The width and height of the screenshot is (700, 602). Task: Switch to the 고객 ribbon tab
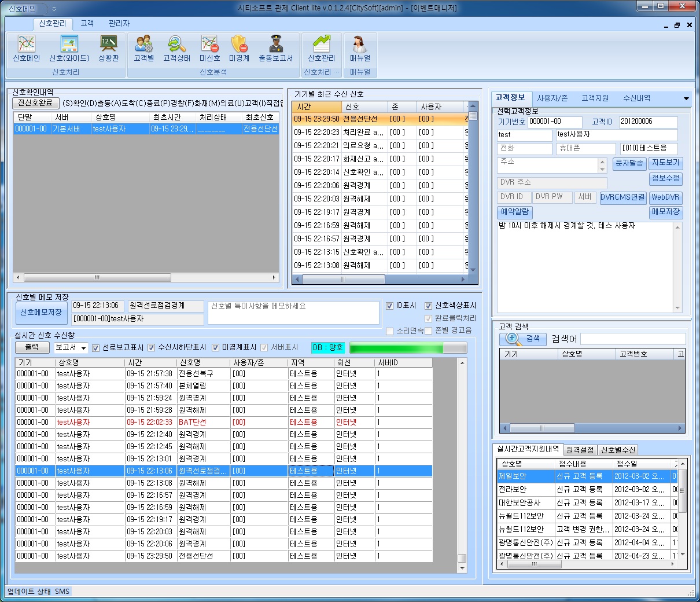click(x=87, y=23)
